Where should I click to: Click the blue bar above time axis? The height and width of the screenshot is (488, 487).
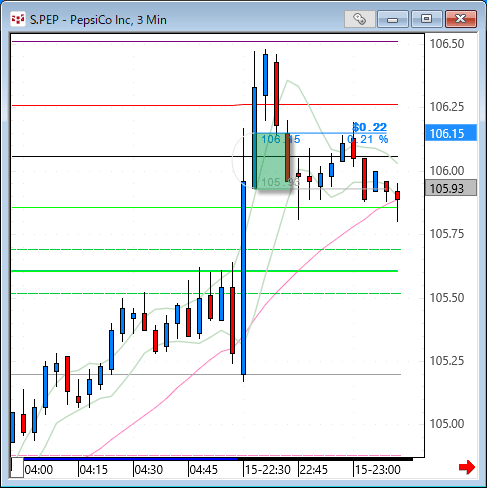coord(130,459)
